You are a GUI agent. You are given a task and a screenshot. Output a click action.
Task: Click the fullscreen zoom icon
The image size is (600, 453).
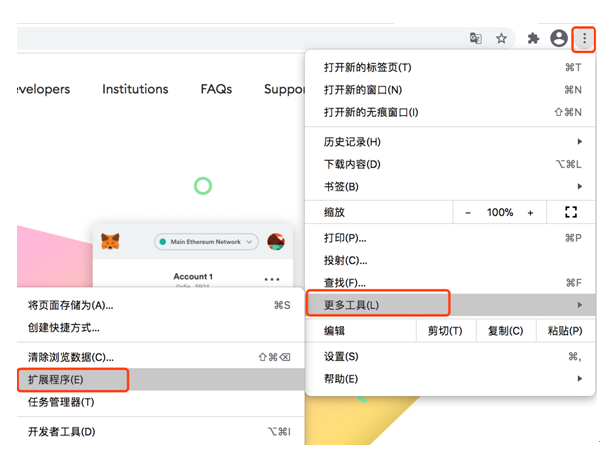coord(571,213)
